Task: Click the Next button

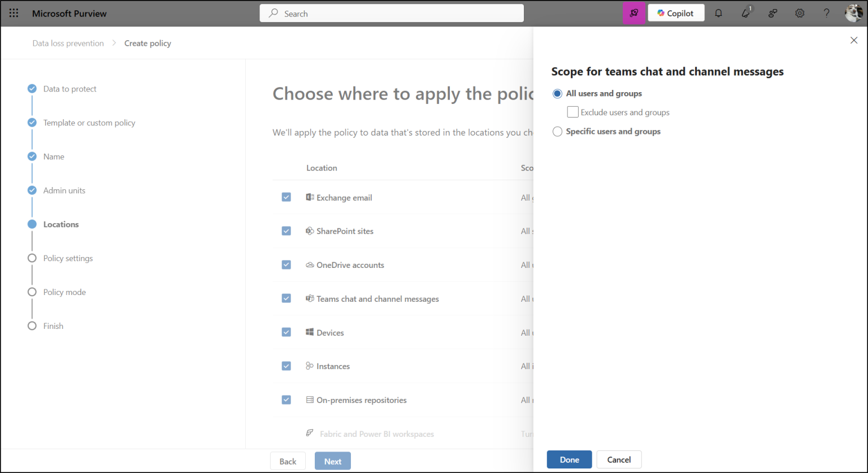Action: tap(332, 461)
